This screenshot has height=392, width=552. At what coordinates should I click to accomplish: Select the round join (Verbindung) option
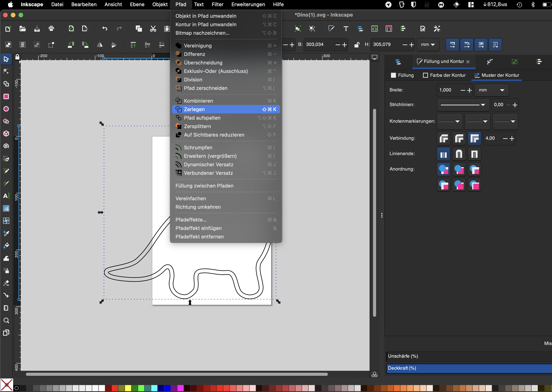pyautogui.click(x=459, y=139)
